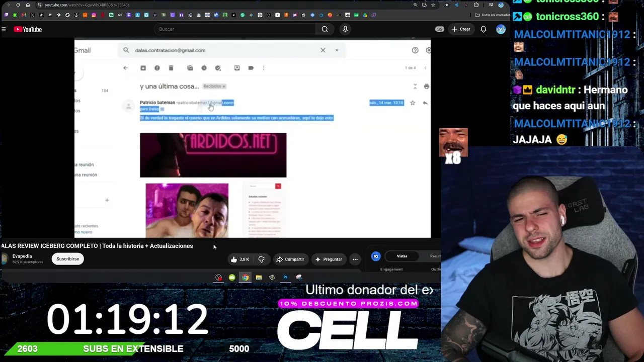Clear the Gmail search with the X
This screenshot has height=362, width=644.
pos(323,50)
